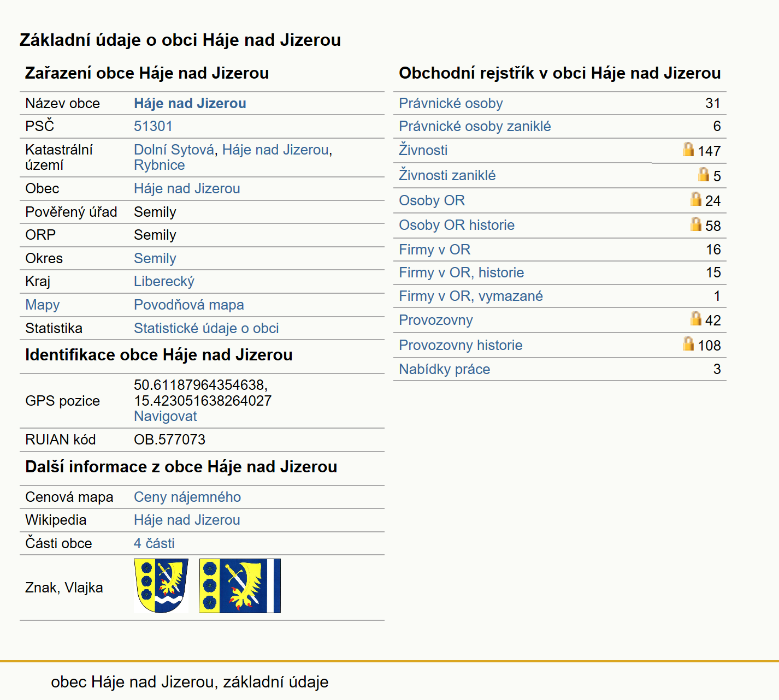Open the Živnosti link
The height and width of the screenshot is (700, 779).
pyautogui.click(x=423, y=150)
